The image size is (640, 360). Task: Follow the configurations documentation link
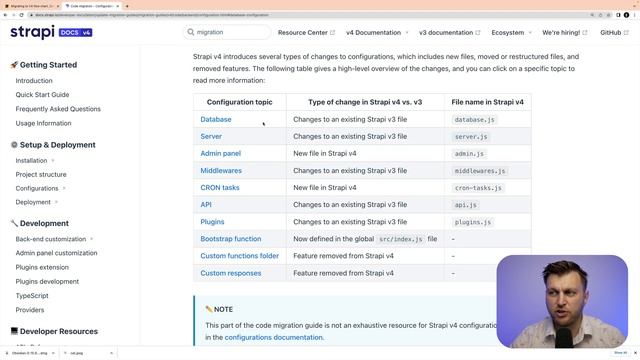pos(273,337)
